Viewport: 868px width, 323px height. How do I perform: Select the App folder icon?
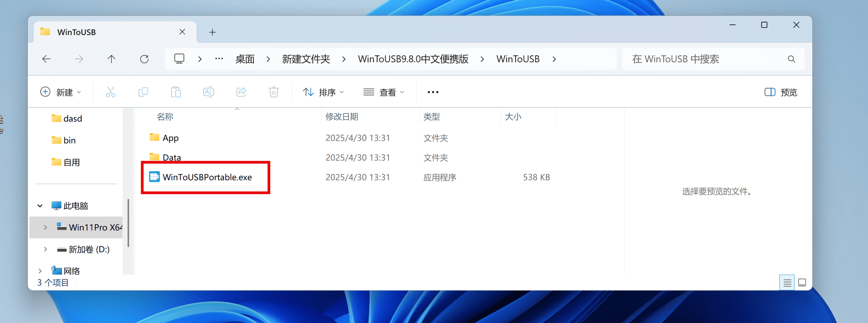154,137
